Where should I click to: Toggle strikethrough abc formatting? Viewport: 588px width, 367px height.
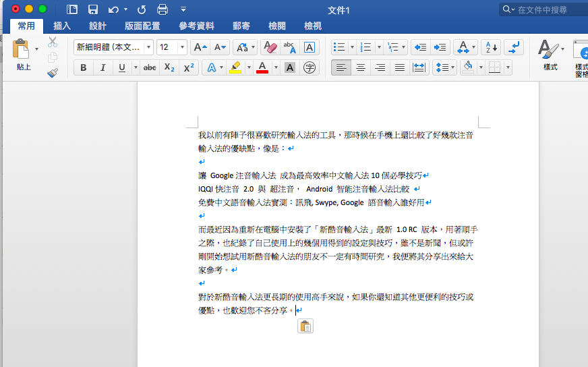point(150,67)
